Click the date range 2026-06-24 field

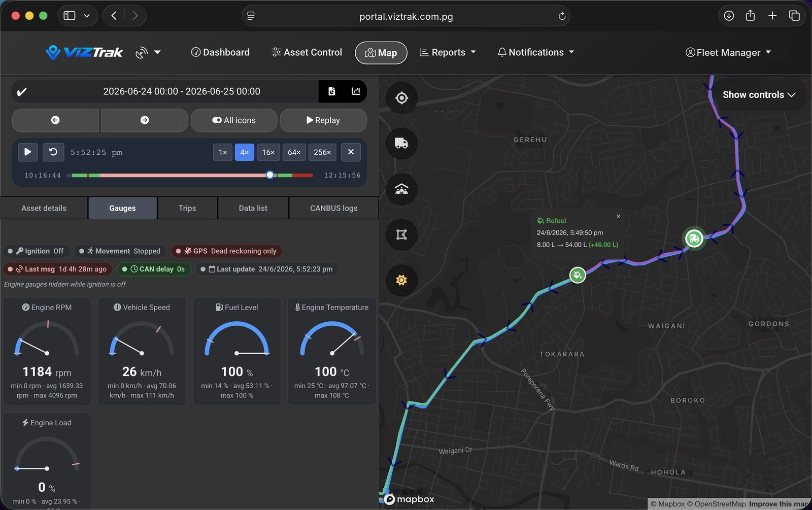coord(182,91)
